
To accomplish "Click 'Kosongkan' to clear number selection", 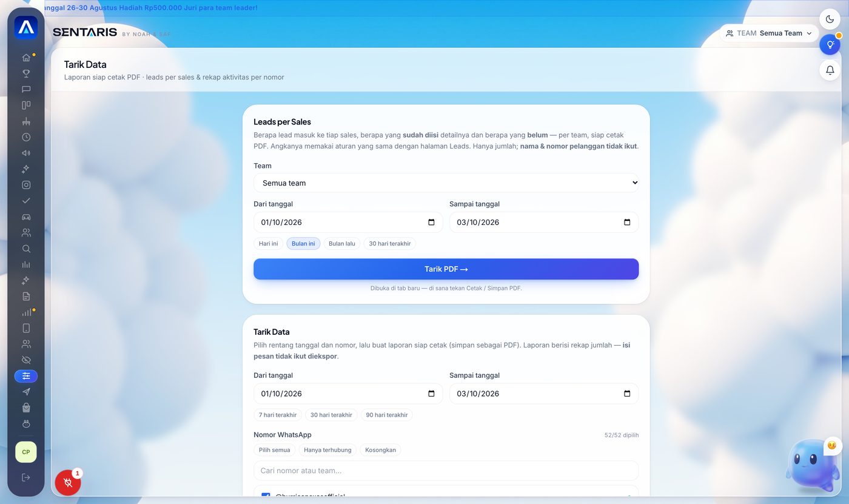I will tap(381, 450).
